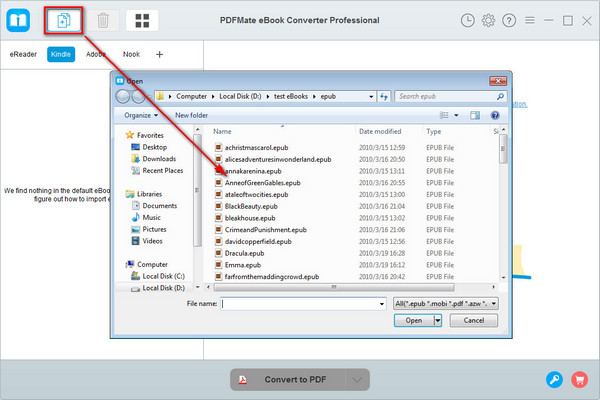Image resolution: width=600 pixels, height=400 pixels.
Task: Open the File name history dropdown
Action: pos(382,304)
